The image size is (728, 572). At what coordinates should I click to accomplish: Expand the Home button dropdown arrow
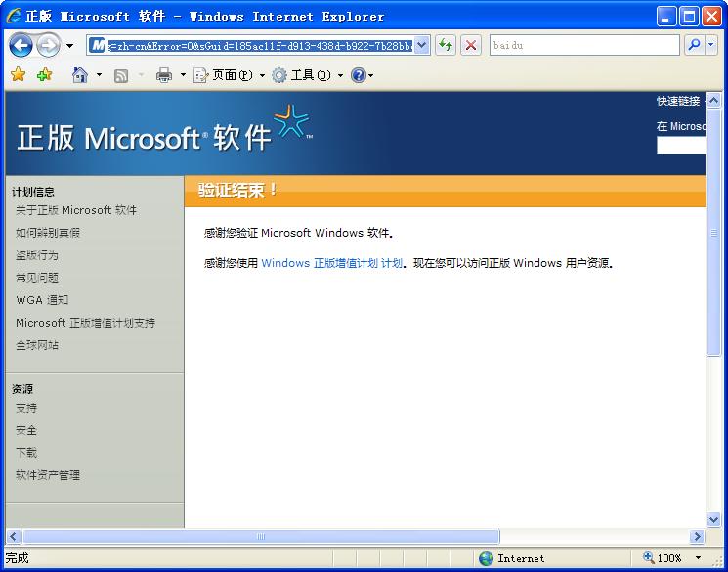(x=99, y=74)
